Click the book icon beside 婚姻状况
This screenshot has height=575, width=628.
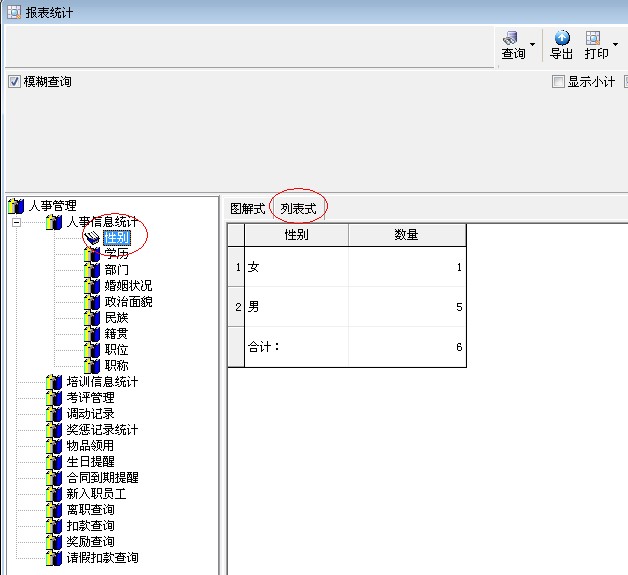click(92, 286)
